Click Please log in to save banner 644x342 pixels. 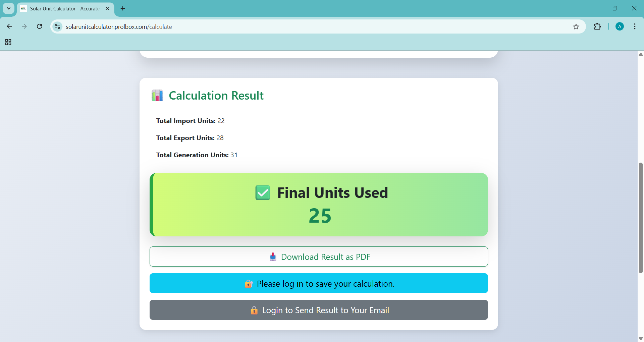[x=319, y=283]
